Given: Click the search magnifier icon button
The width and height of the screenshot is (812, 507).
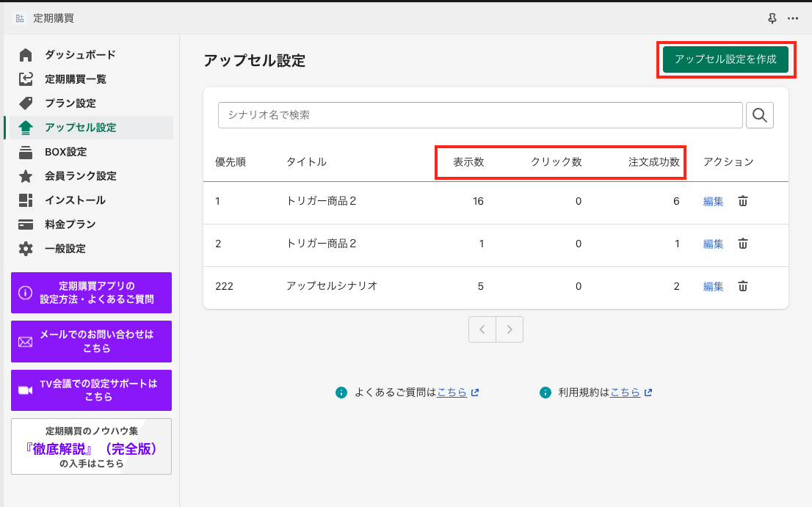Looking at the screenshot, I should (760, 115).
